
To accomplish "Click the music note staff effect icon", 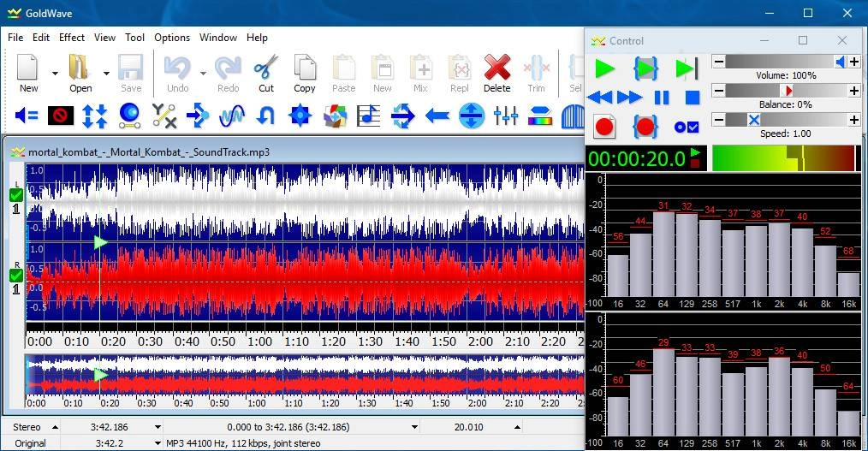I will pos(368,116).
